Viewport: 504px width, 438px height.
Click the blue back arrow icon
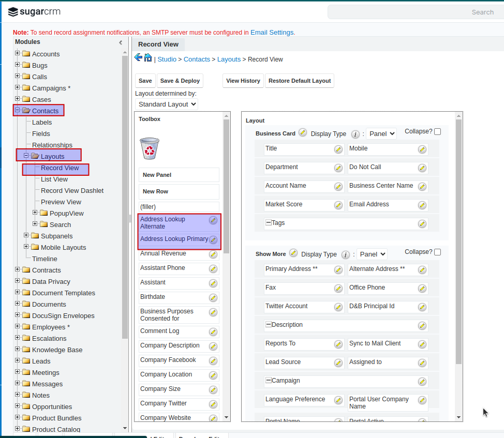point(138,57)
